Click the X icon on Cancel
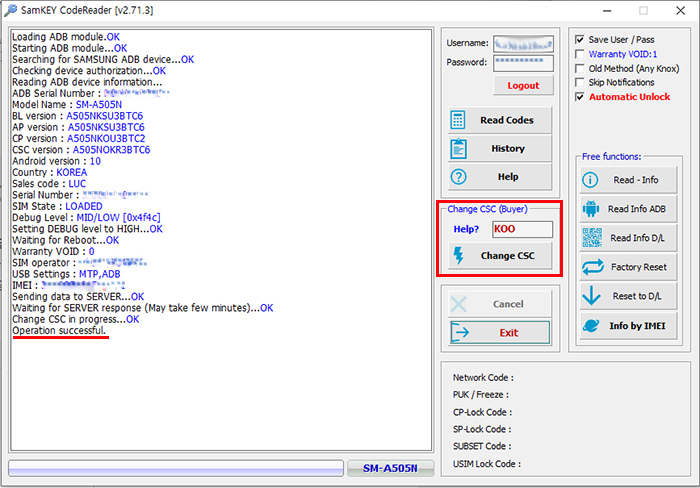The height and width of the screenshot is (488, 700). (x=458, y=304)
